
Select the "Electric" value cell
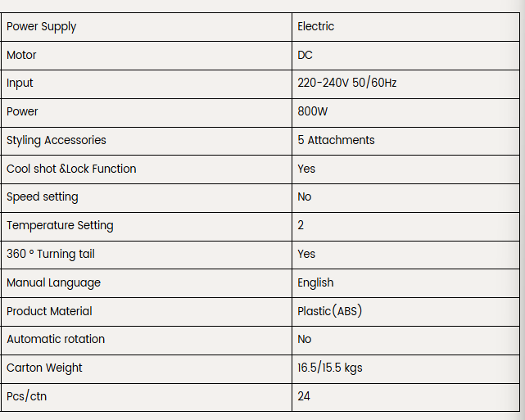pos(316,26)
